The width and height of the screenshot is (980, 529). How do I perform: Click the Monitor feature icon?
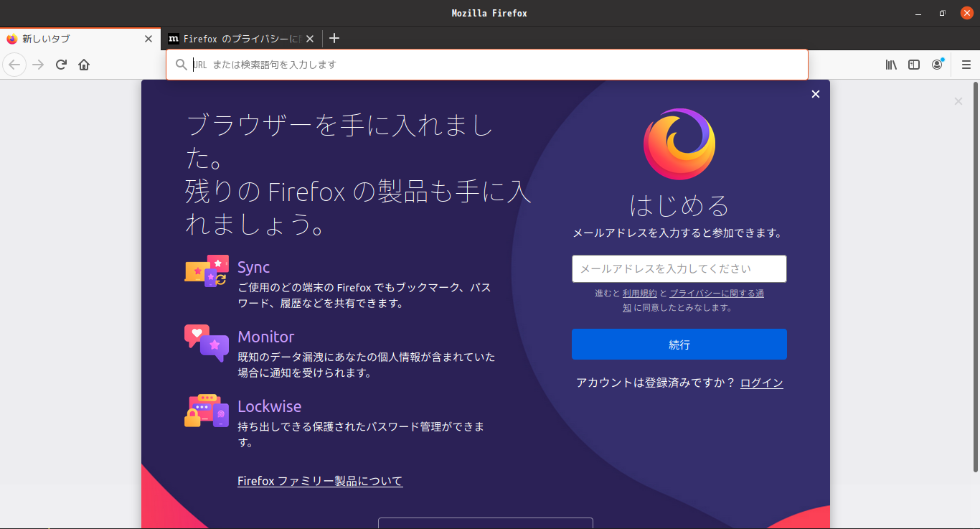(207, 343)
